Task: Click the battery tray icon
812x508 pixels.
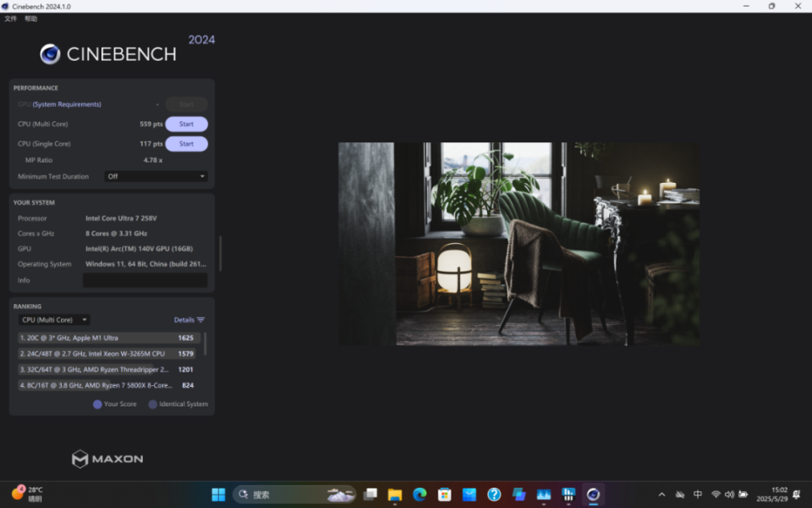Action: pyautogui.click(x=743, y=494)
